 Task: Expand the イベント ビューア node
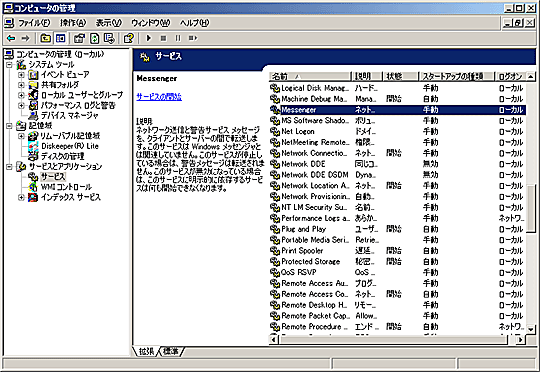pos(21,75)
